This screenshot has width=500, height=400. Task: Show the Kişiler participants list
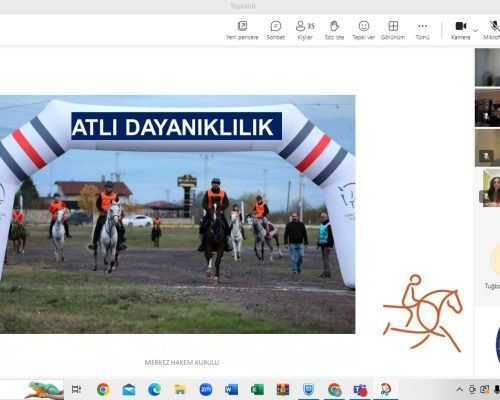[305, 30]
